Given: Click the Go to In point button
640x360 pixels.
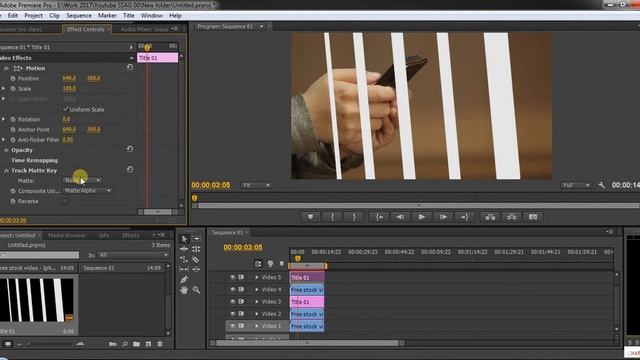Looking at the screenshot, I should click(379, 217).
